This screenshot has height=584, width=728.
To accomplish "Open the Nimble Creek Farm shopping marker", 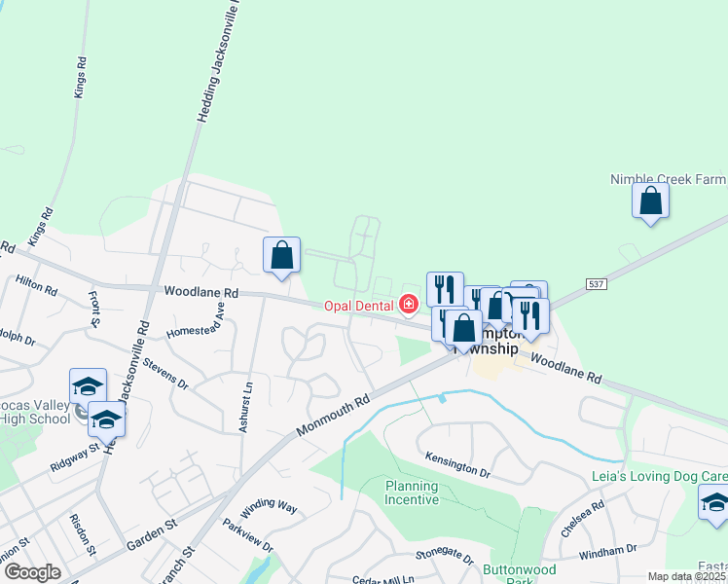I will click(x=650, y=202).
